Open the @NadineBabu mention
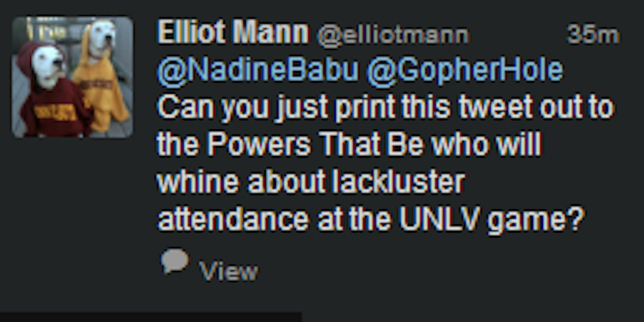The width and height of the screenshot is (644, 322). (x=258, y=70)
